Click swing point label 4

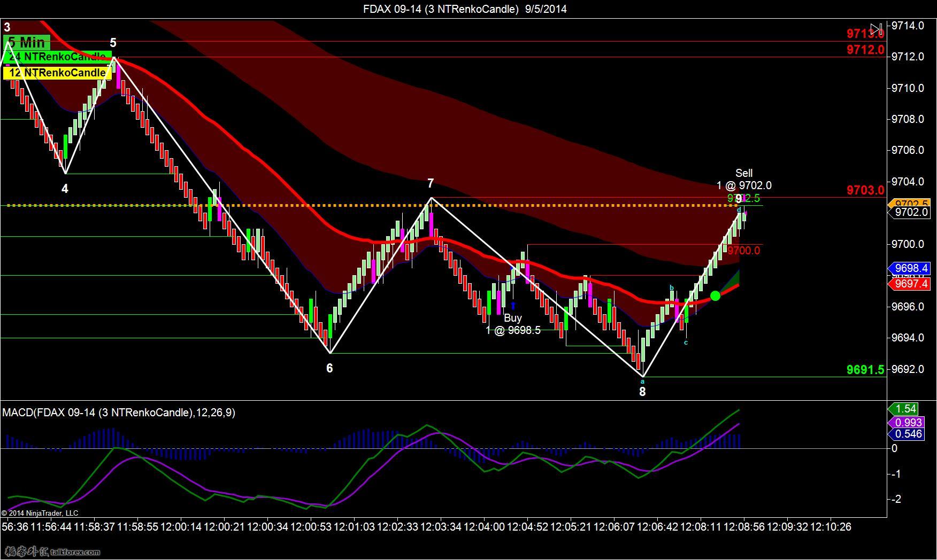tap(65, 189)
